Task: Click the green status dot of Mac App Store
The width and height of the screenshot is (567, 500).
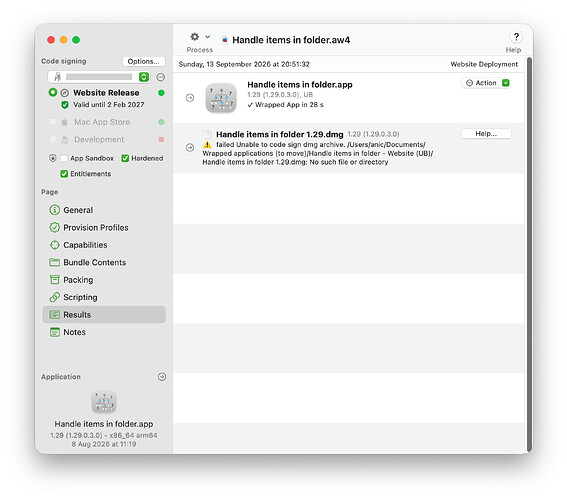Action: pos(161,122)
